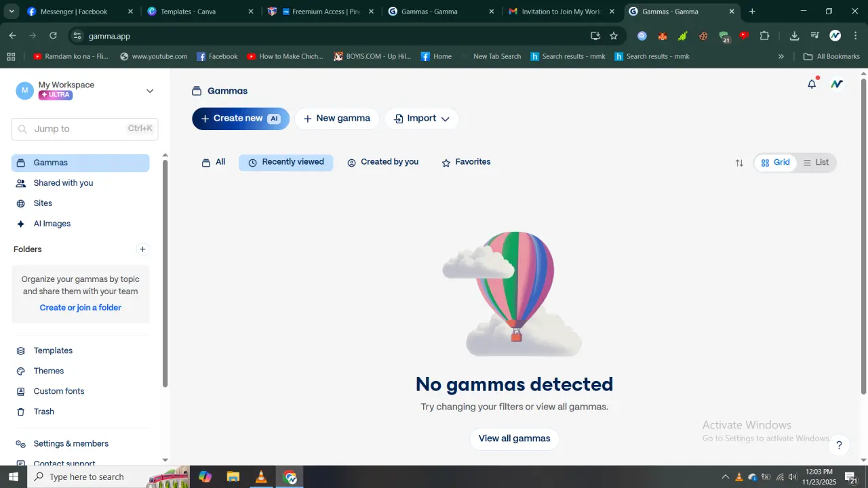Open Chrome Extensions puzzle icon

click(765, 36)
